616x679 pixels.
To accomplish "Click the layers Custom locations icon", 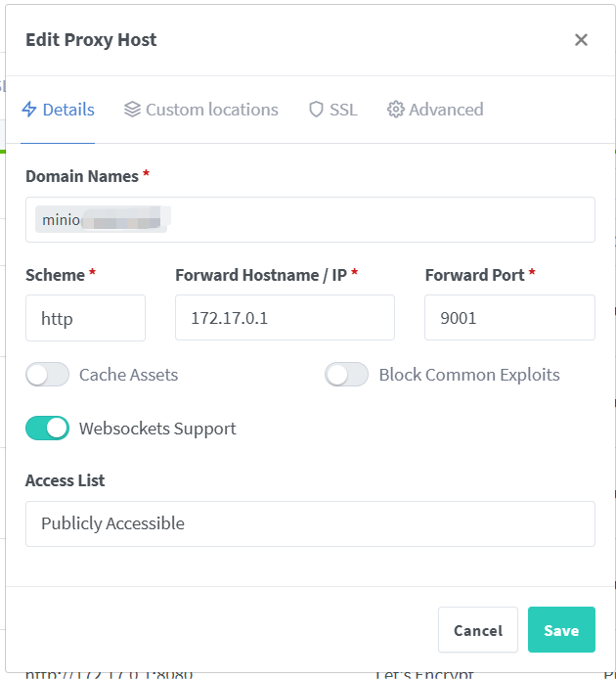I will pos(132,110).
